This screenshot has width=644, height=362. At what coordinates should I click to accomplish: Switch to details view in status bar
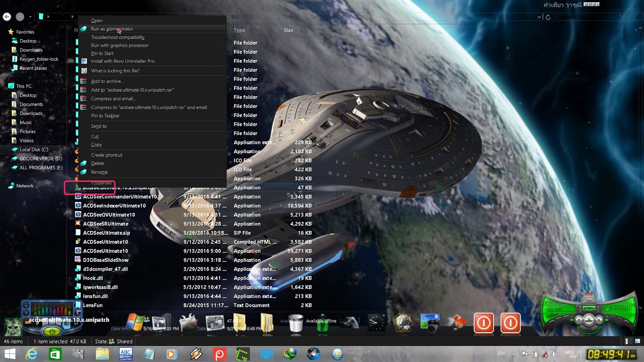click(x=629, y=341)
